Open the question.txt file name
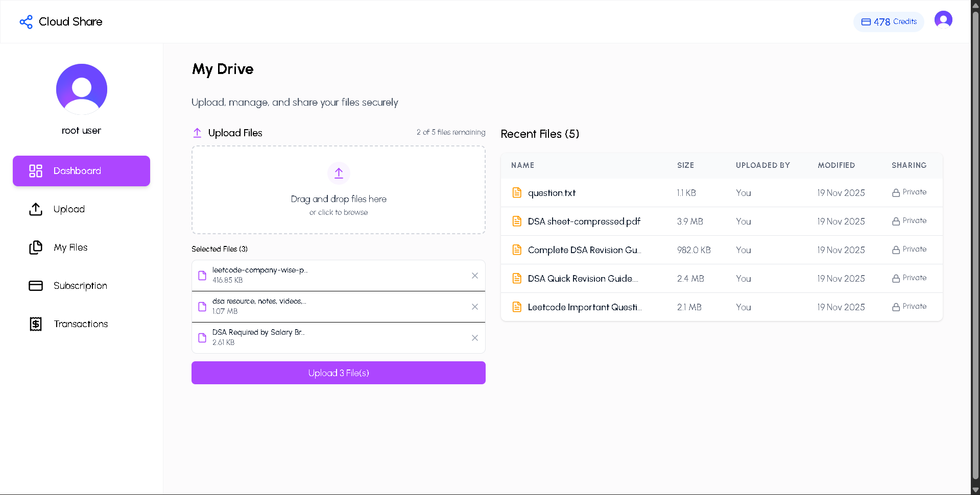 pos(552,193)
